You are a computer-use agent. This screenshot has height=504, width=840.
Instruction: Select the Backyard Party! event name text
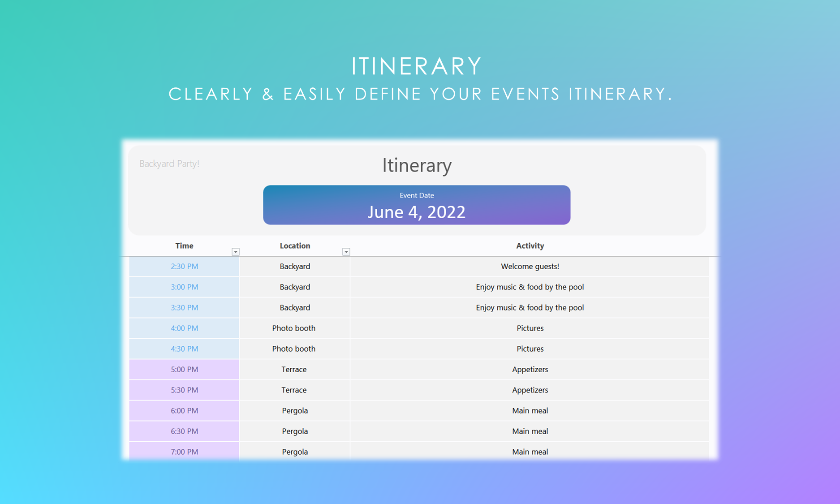169,164
